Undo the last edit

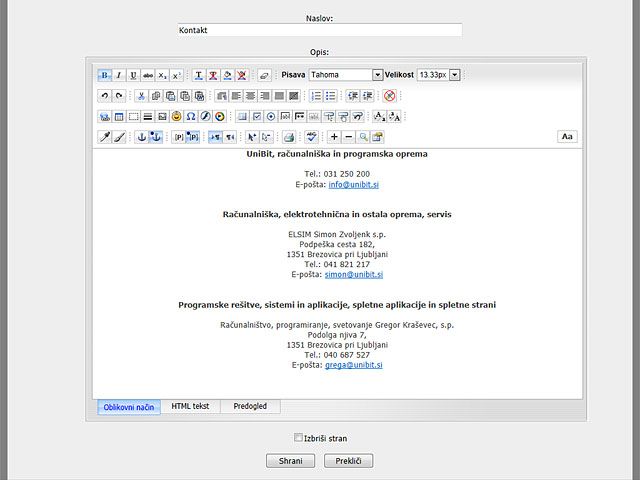click(104, 96)
